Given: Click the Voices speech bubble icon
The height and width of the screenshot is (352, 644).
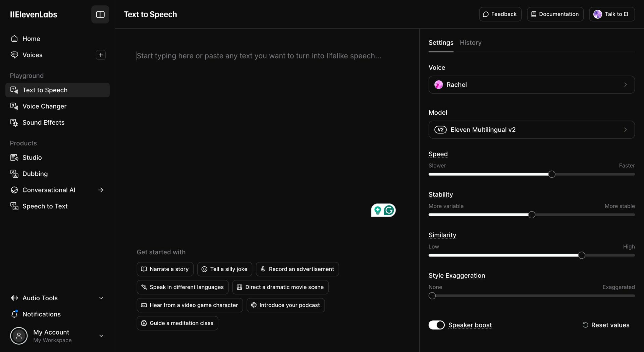Looking at the screenshot, I should [x=14, y=55].
